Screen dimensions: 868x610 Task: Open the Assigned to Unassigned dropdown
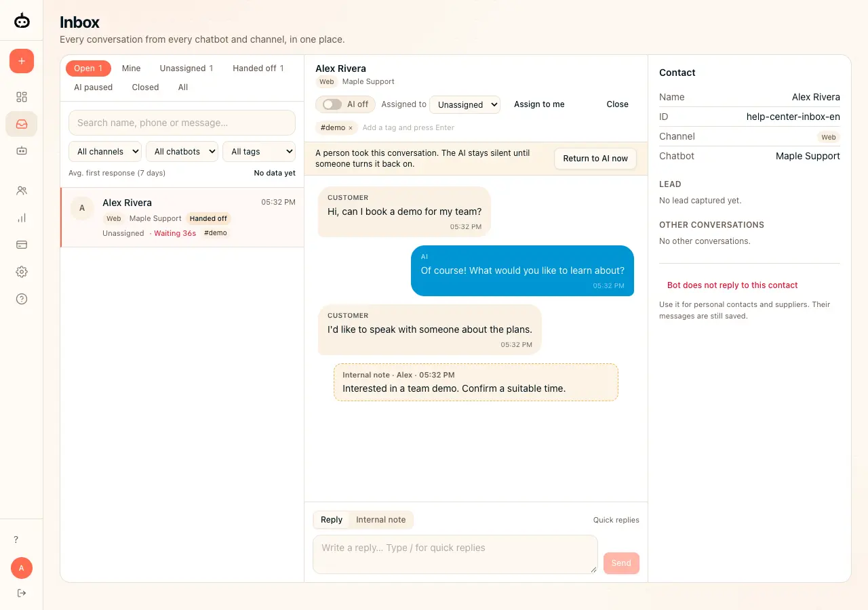tap(465, 104)
